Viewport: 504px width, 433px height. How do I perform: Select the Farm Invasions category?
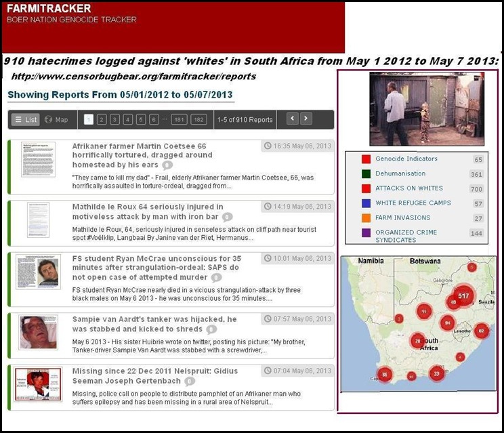(402, 218)
